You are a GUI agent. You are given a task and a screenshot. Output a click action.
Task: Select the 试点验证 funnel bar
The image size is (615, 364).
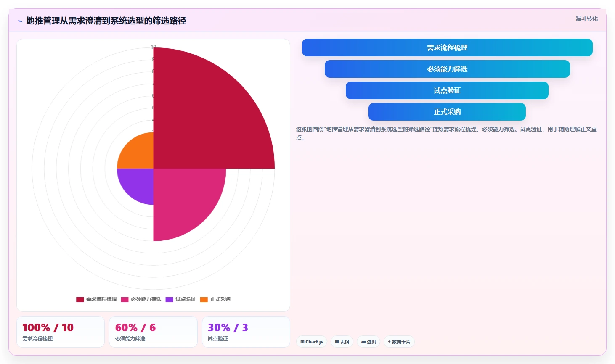(447, 90)
